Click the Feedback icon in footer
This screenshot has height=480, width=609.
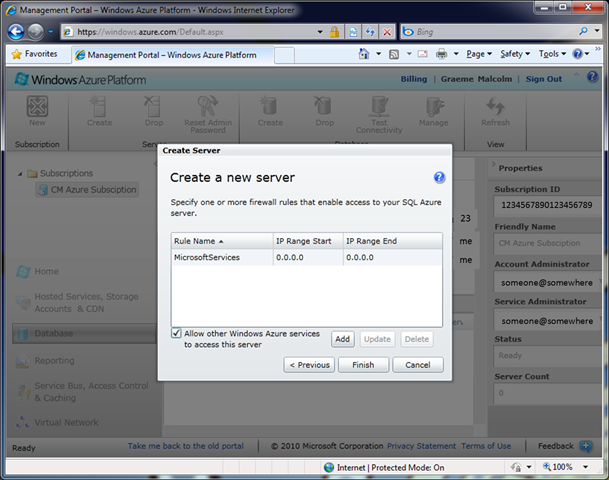(585, 446)
